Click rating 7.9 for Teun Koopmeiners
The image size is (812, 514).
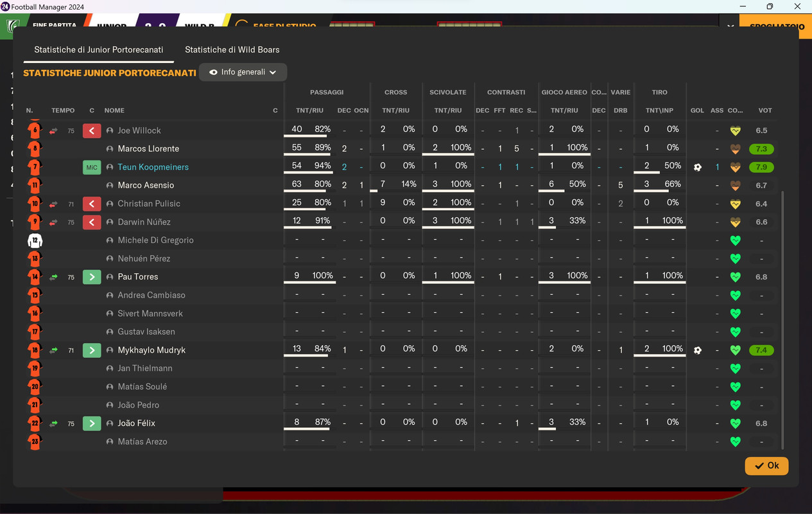click(x=761, y=167)
